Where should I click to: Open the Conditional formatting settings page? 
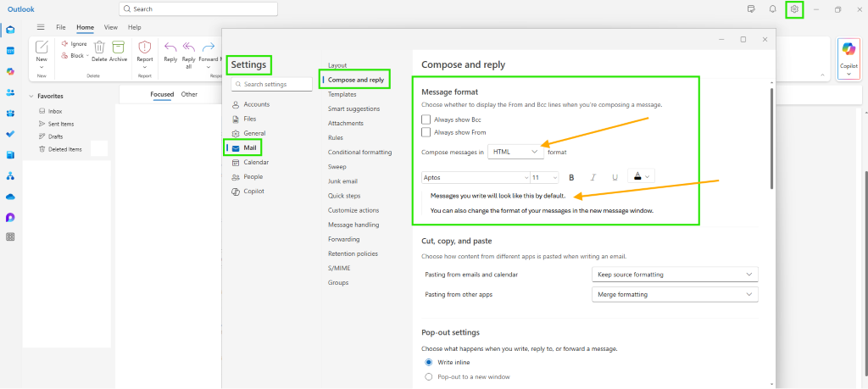359,153
